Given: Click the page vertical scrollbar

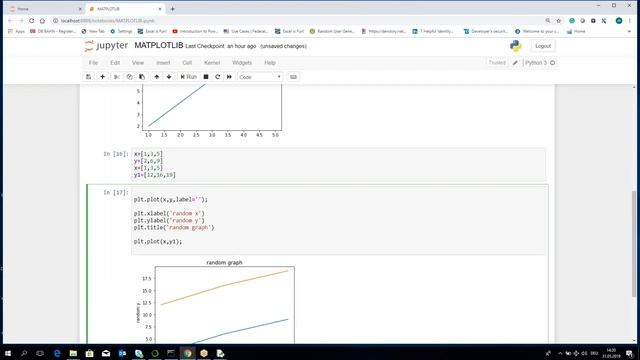Looking at the screenshot, I should click(x=633, y=243).
